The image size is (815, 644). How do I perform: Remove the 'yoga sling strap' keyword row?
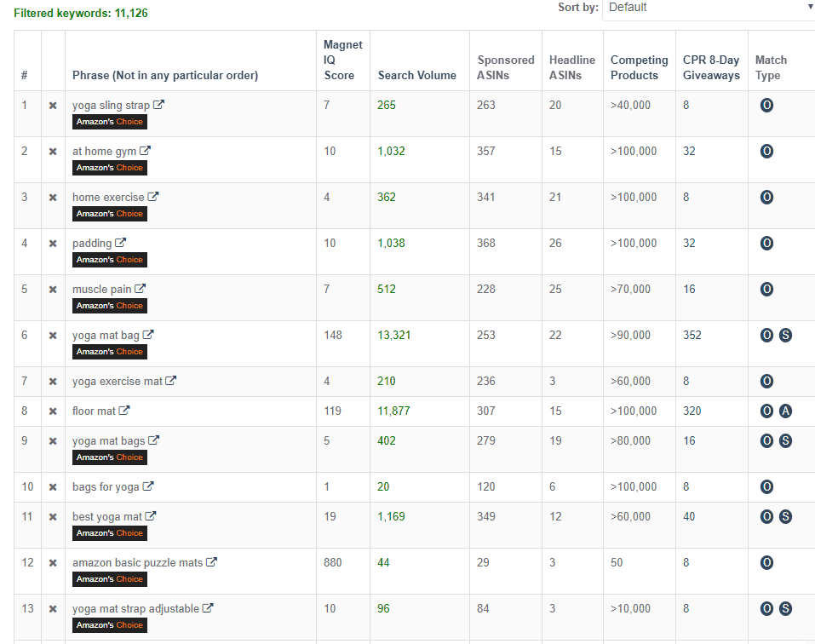(x=53, y=106)
